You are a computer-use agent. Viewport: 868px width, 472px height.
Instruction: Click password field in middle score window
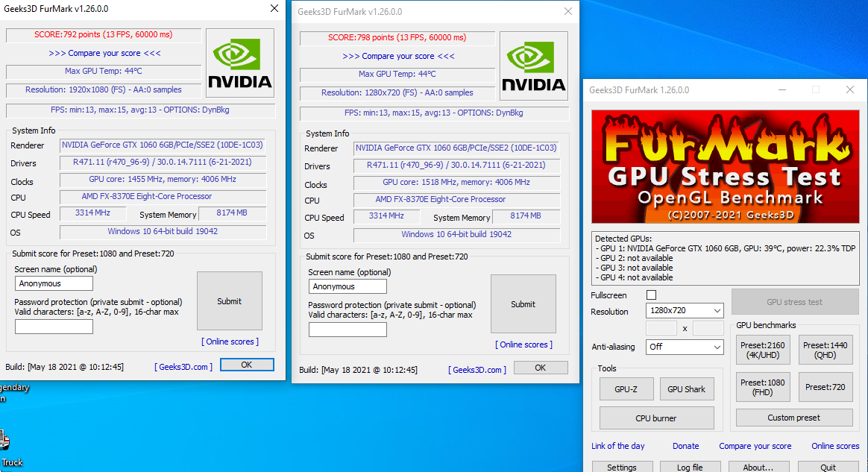(347, 330)
